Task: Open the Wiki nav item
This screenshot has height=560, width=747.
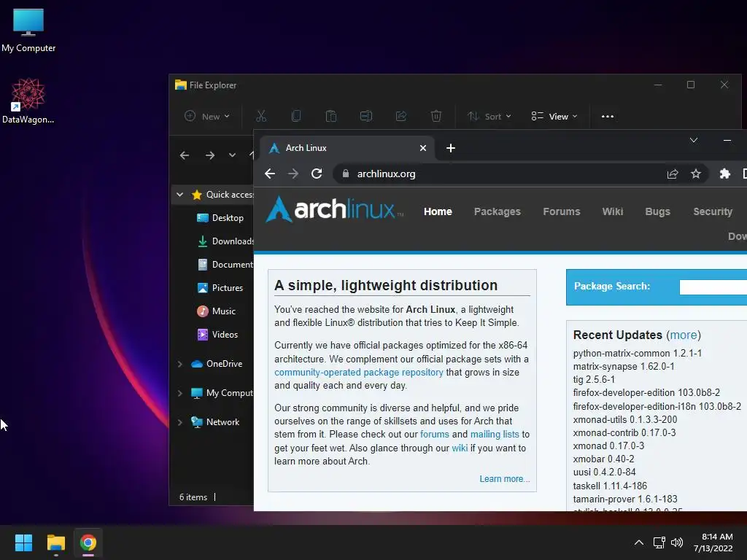Action: coord(612,211)
